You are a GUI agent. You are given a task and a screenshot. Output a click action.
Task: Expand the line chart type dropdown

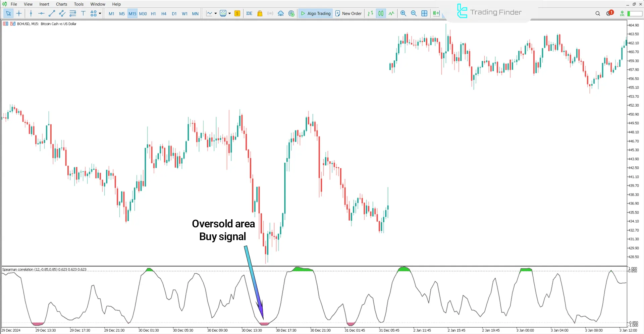point(215,13)
